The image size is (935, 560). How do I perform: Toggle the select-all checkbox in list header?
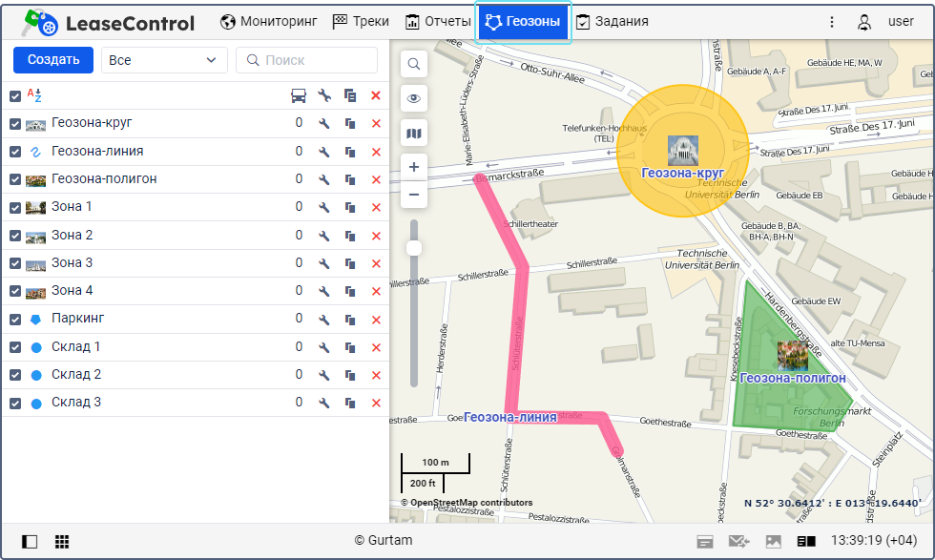[x=15, y=95]
